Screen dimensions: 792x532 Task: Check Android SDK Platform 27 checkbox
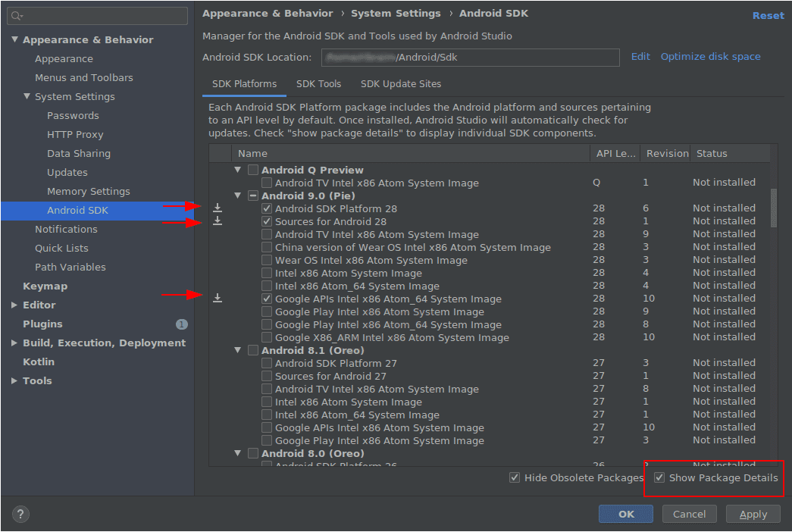[x=267, y=363]
